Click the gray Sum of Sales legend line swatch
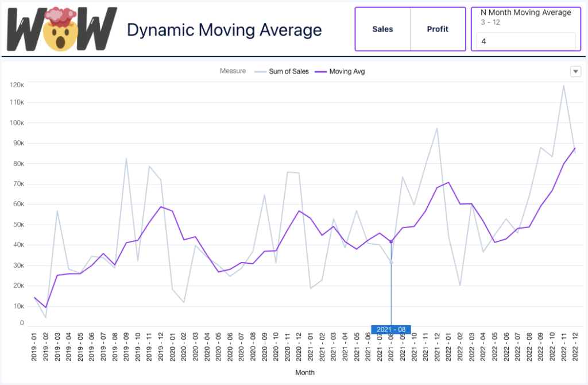The width and height of the screenshot is (588, 385). click(x=262, y=71)
